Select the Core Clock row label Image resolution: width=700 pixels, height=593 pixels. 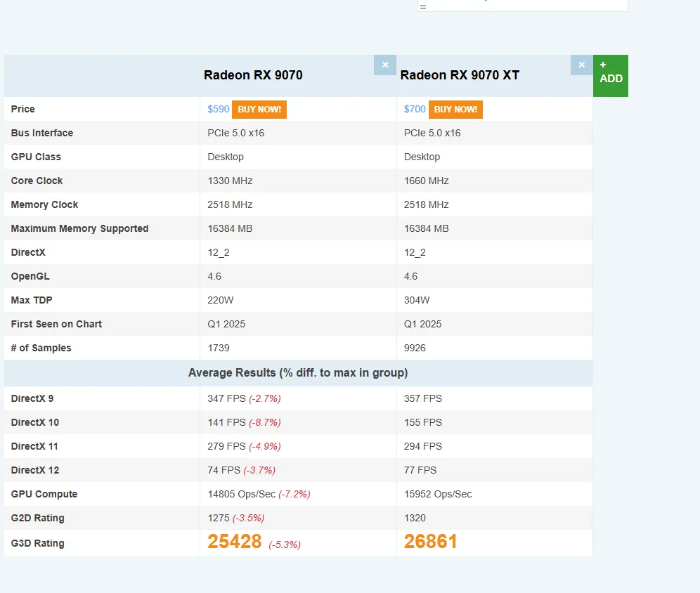pos(37,181)
